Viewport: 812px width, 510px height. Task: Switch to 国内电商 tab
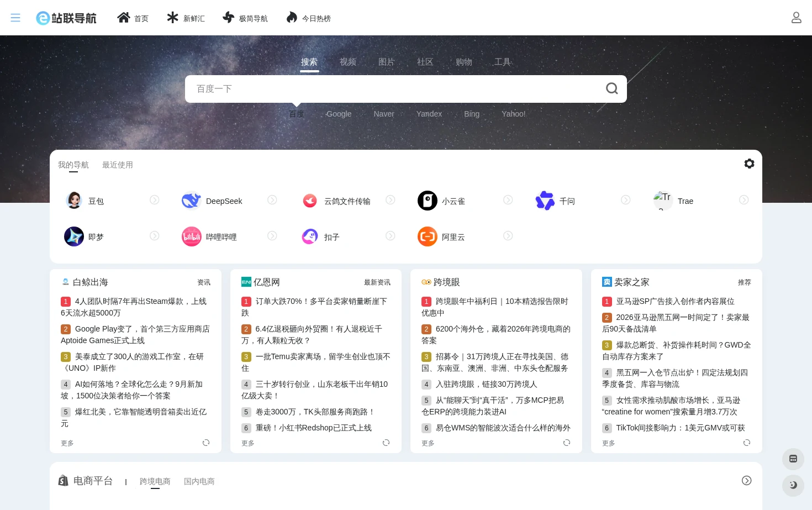pyautogui.click(x=199, y=481)
